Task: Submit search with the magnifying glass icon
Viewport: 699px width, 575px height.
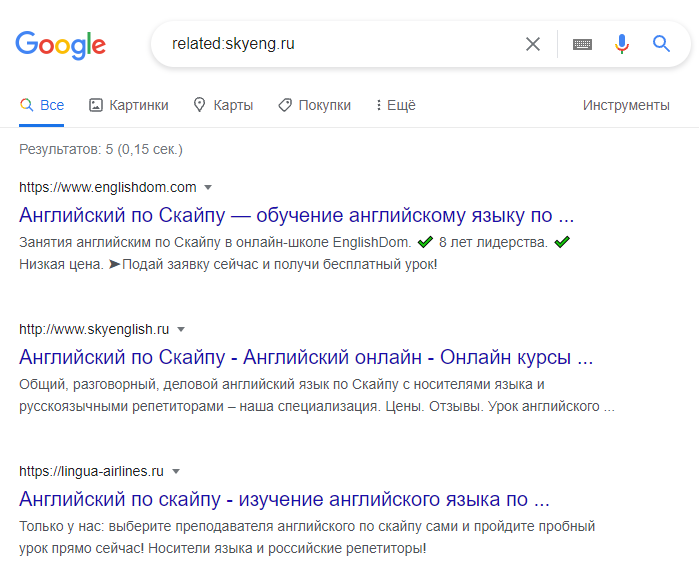Action: point(661,44)
